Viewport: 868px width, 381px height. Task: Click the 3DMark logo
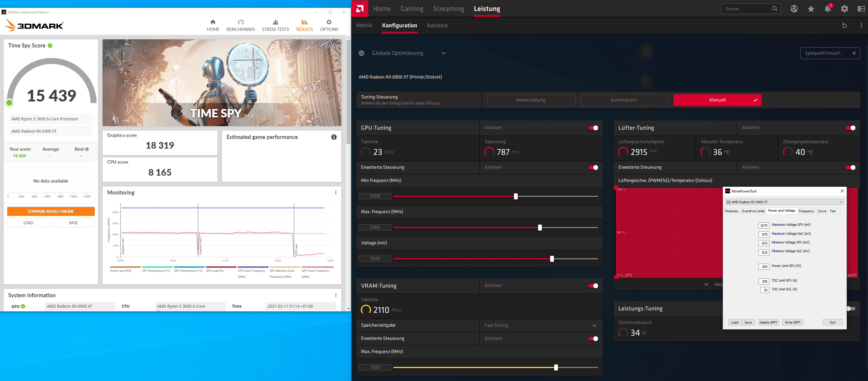coord(34,25)
